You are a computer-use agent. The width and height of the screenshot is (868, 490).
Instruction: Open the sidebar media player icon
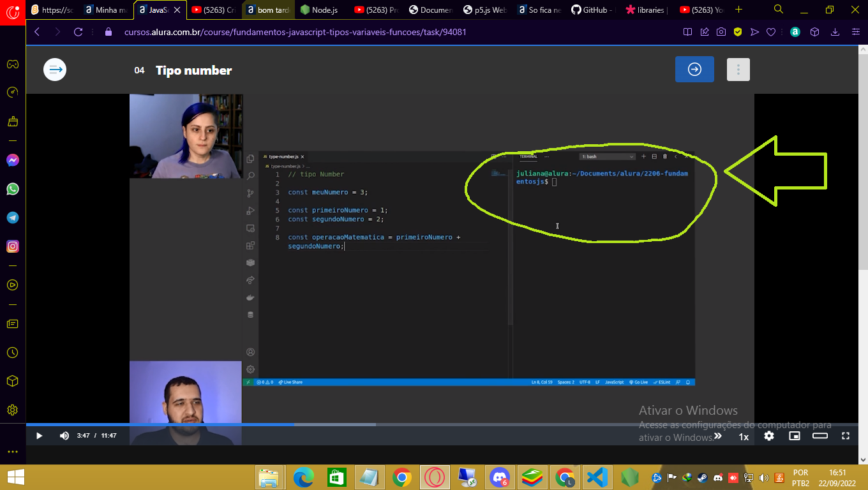[13, 285]
